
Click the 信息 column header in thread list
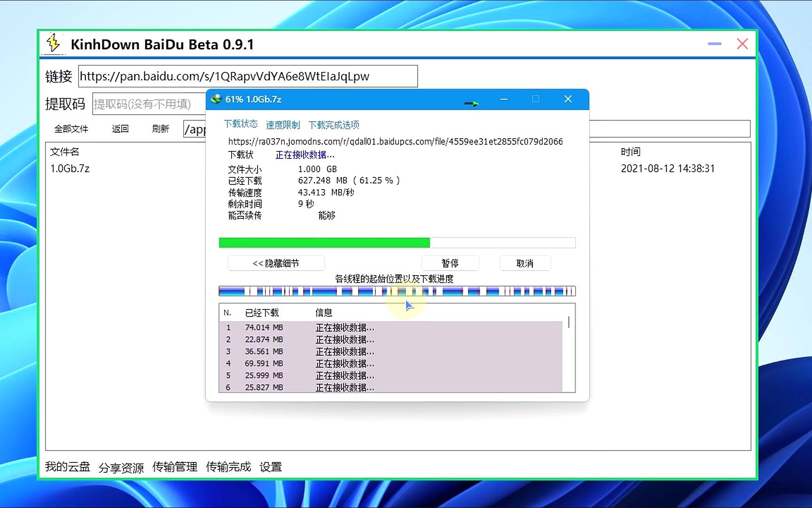click(324, 313)
